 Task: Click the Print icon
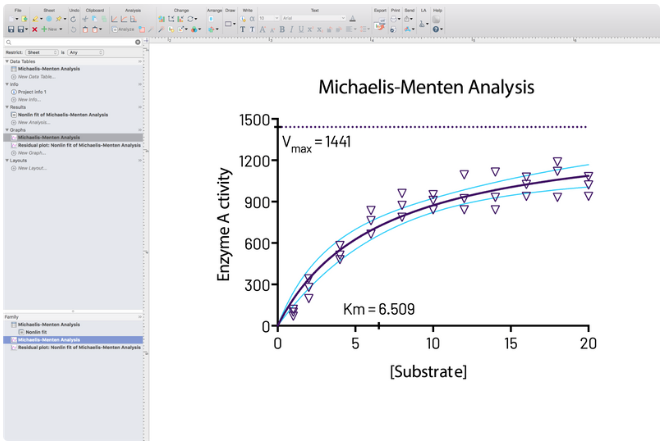(395, 19)
